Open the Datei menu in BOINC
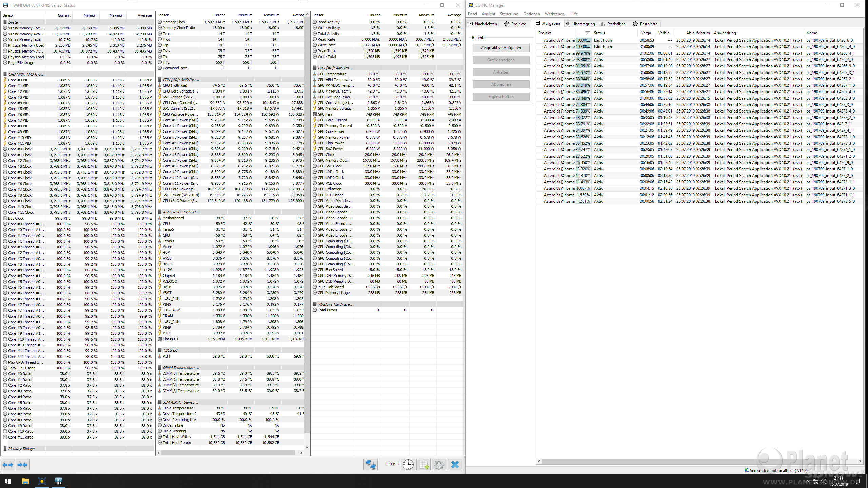This screenshot has height=488, width=868. coord(472,14)
